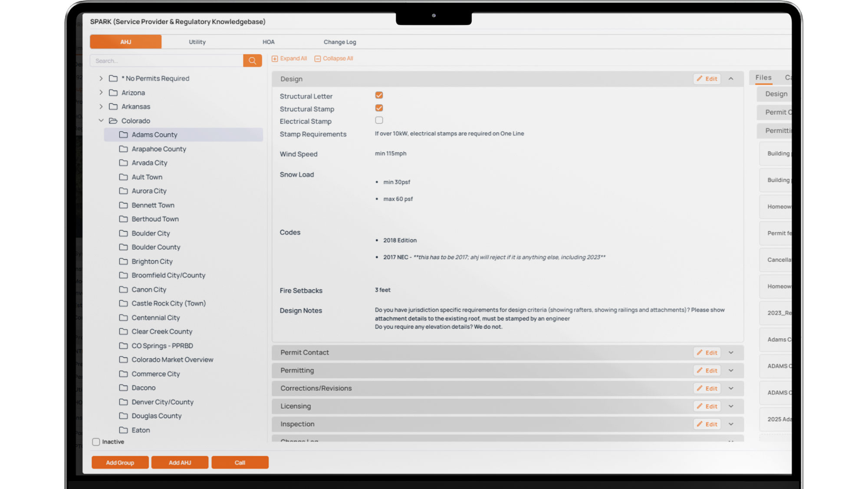Click the pencil Edit icon in Design header
The height and width of the screenshot is (489, 868).
click(x=700, y=79)
